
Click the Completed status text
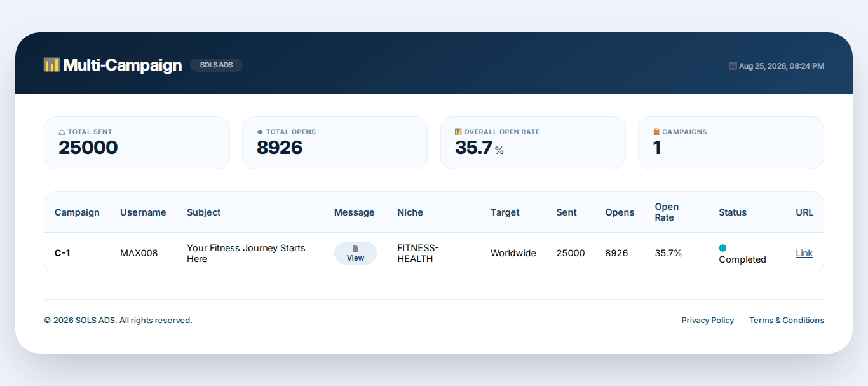point(742,259)
